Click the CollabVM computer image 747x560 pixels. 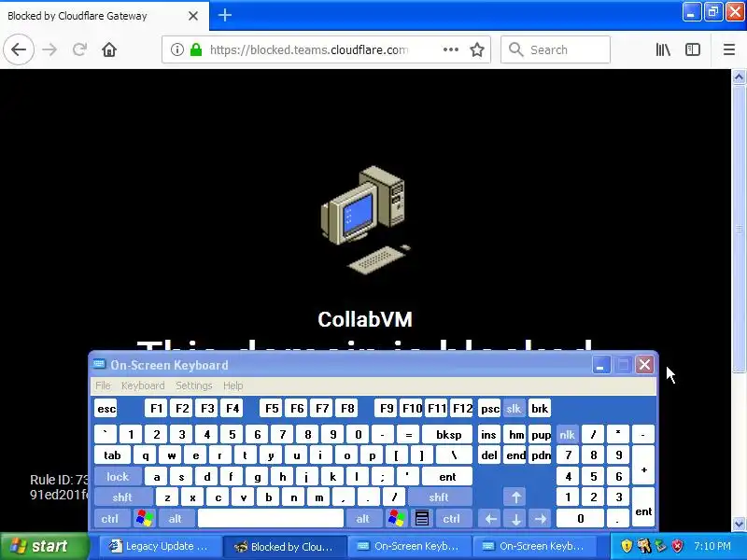point(365,220)
